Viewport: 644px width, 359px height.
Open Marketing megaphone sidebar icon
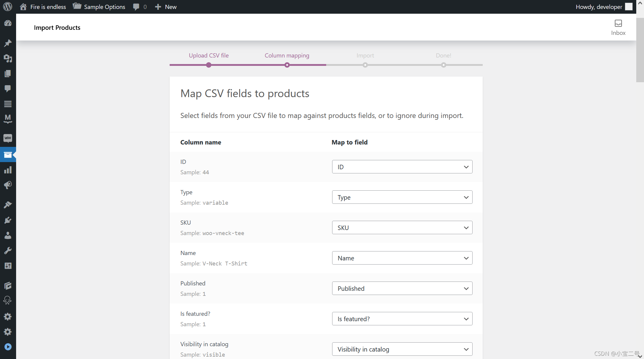tap(8, 185)
